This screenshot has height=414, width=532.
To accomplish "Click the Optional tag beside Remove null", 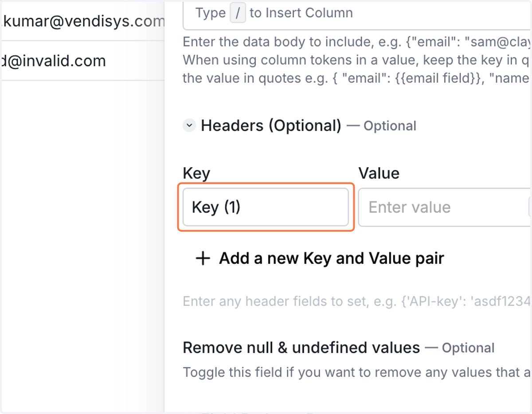I will click(468, 348).
